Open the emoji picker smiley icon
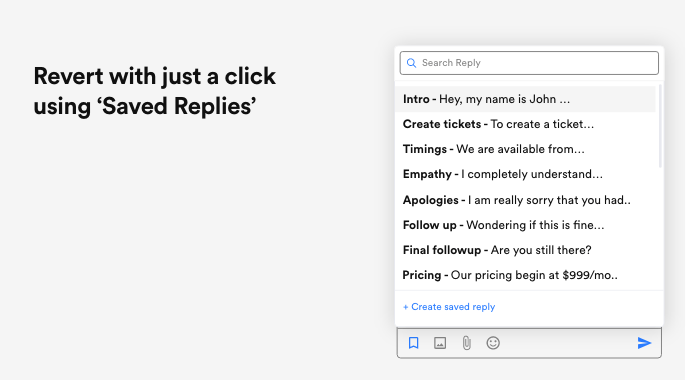 point(493,343)
